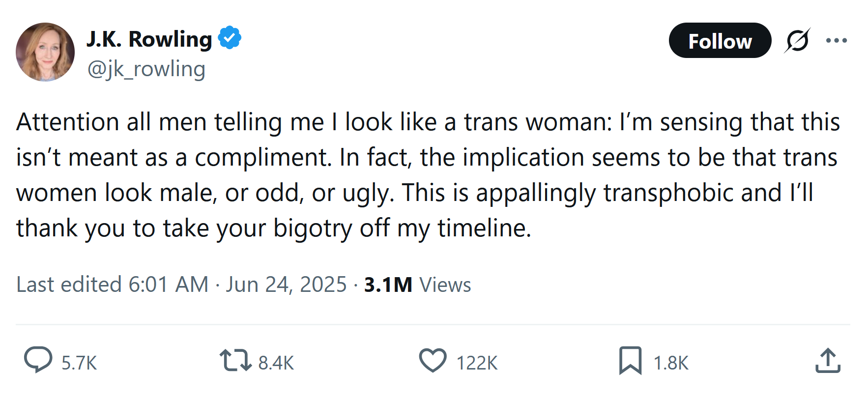This screenshot has height=399, width=868.
Task: Click the blue verified checkmark badge
Action: pos(230,38)
